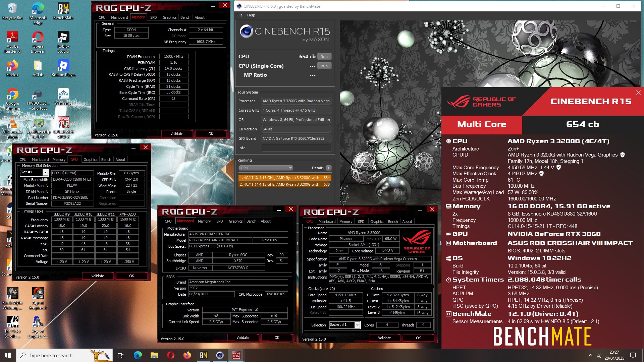Open the File menu in Cinebench
The image size is (644, 362).
[x=239, y=15]
